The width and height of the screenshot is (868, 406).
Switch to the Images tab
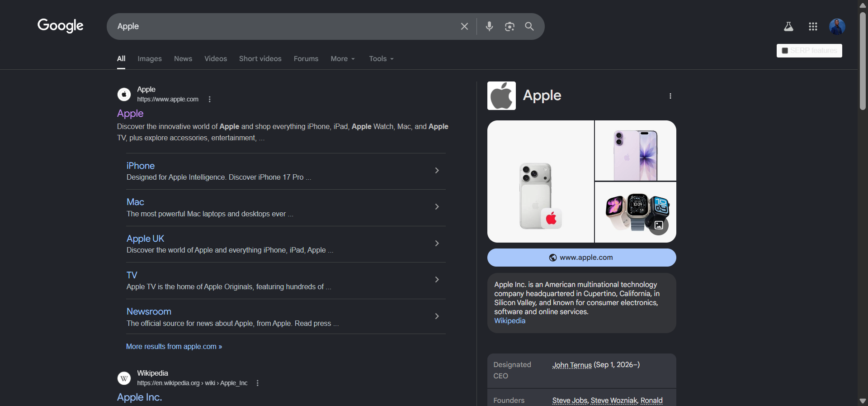150,59
